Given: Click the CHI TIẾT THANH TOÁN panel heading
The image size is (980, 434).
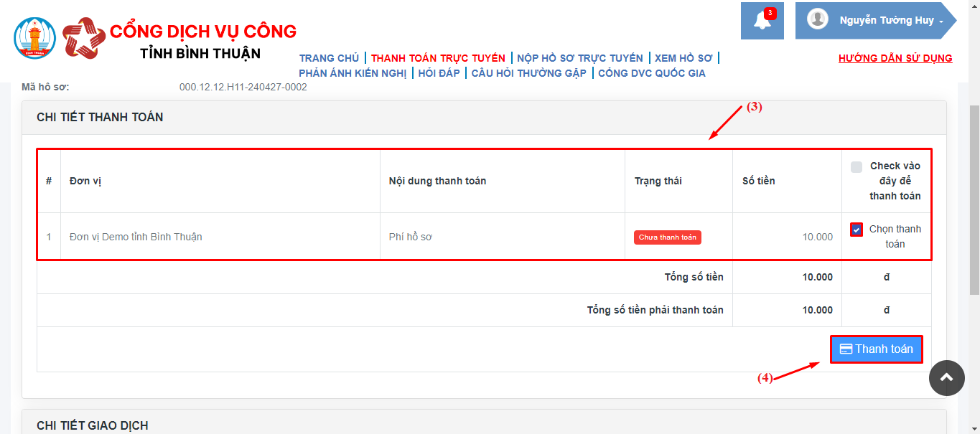Looking at the screenshot, I should point(100,117).
